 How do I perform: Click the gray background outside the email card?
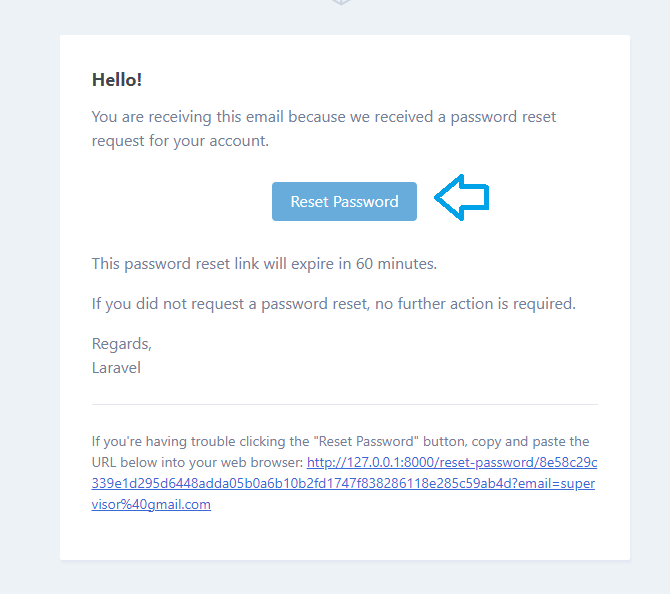click(30, 299)
